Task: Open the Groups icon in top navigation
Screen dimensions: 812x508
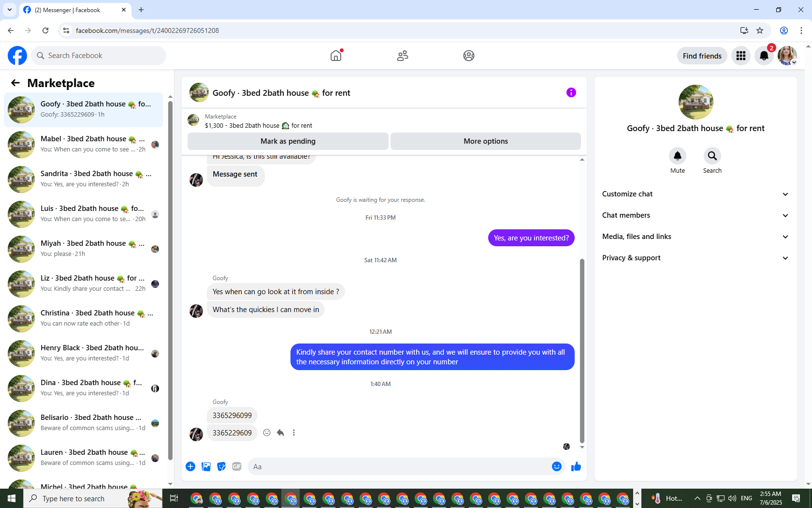Action: point(469,56)
